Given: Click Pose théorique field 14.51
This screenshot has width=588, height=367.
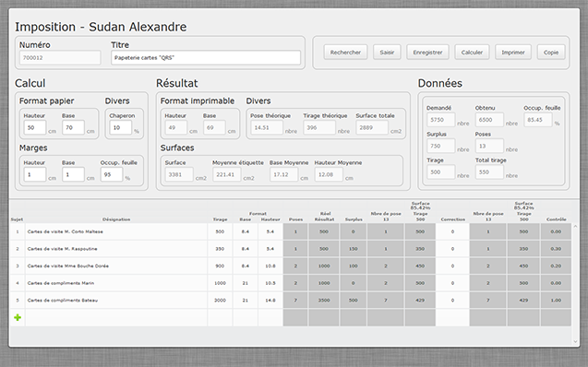Looking at the screenshot, I should pyautogui.click(x=267, y=127).
